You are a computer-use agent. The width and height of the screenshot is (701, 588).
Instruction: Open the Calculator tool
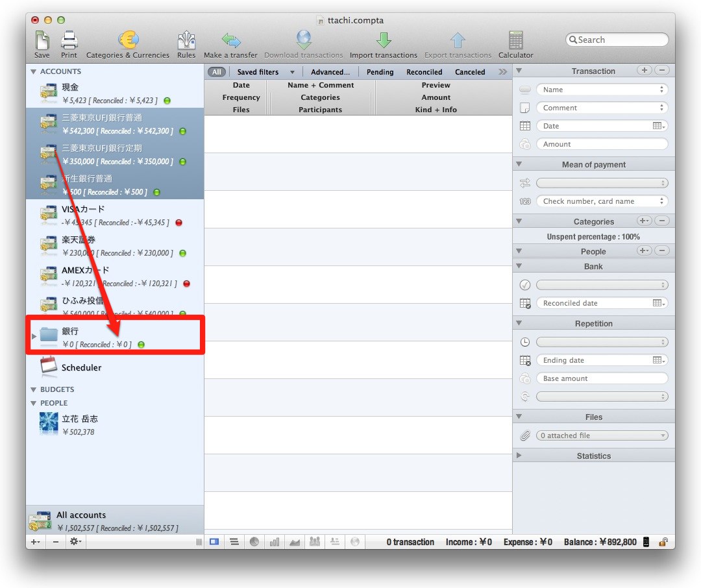pos(515,42)
